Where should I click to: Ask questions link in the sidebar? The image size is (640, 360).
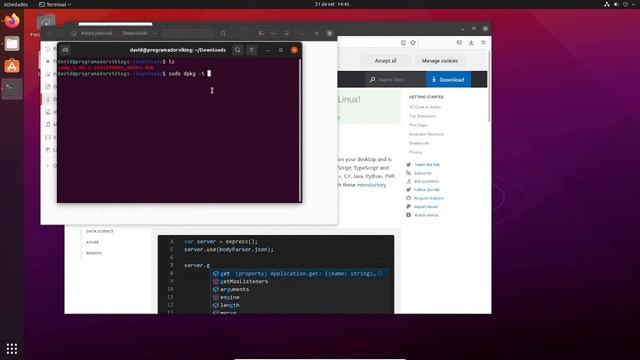click(x=426, y=181)
